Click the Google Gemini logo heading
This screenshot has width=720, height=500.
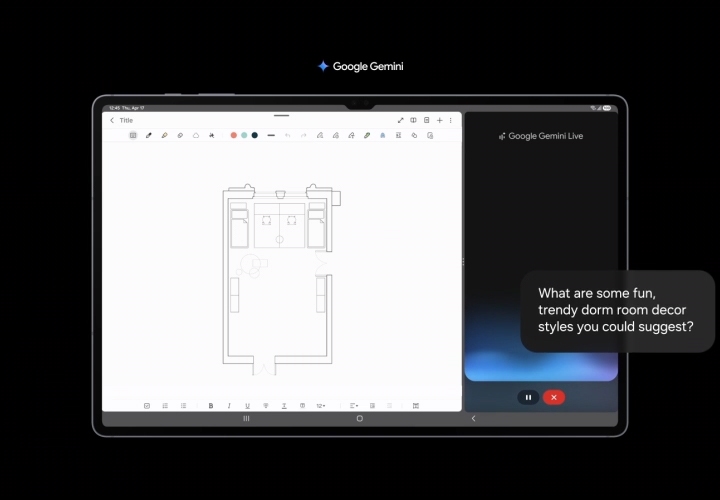(360, 67)
